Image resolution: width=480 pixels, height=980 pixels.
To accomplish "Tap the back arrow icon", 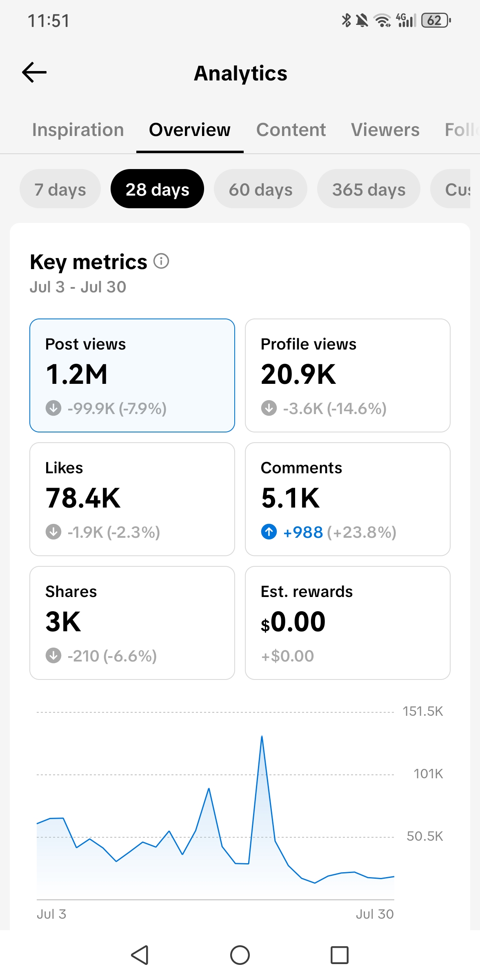I will coord(34,73).
